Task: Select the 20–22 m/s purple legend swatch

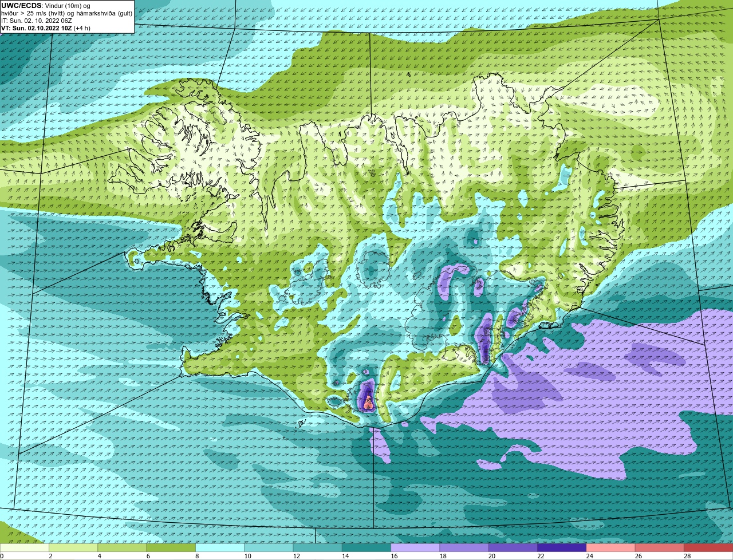Action: pos(513,547)
